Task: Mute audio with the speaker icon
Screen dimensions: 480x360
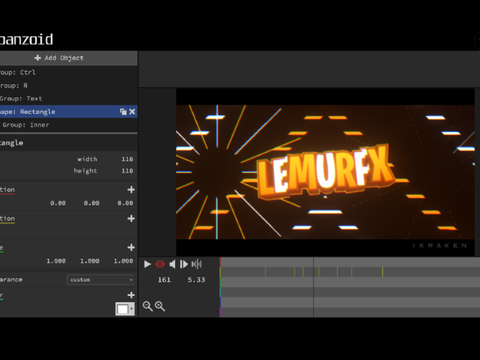Action: tap(172, 264)
